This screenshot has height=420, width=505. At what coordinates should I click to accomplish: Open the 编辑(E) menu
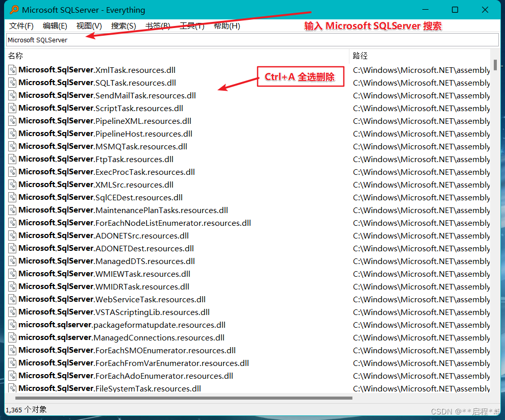[x=55, y=26]
